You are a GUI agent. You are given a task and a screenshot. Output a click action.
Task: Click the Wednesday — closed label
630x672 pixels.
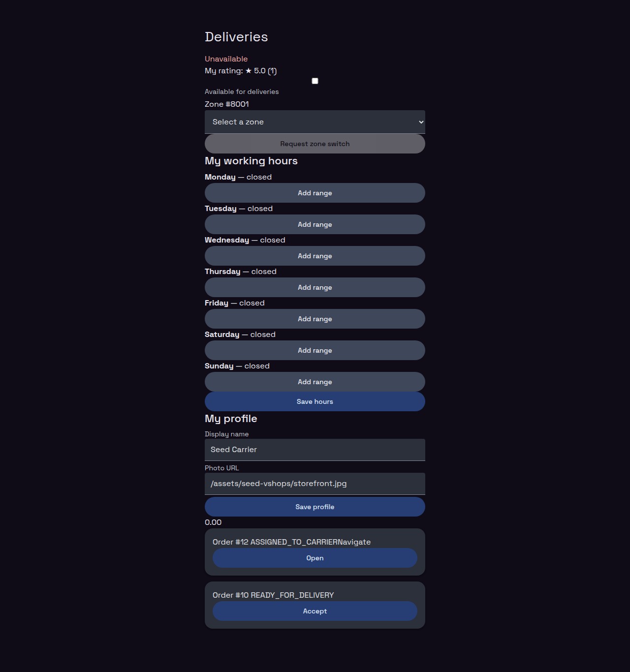(245, 240)
